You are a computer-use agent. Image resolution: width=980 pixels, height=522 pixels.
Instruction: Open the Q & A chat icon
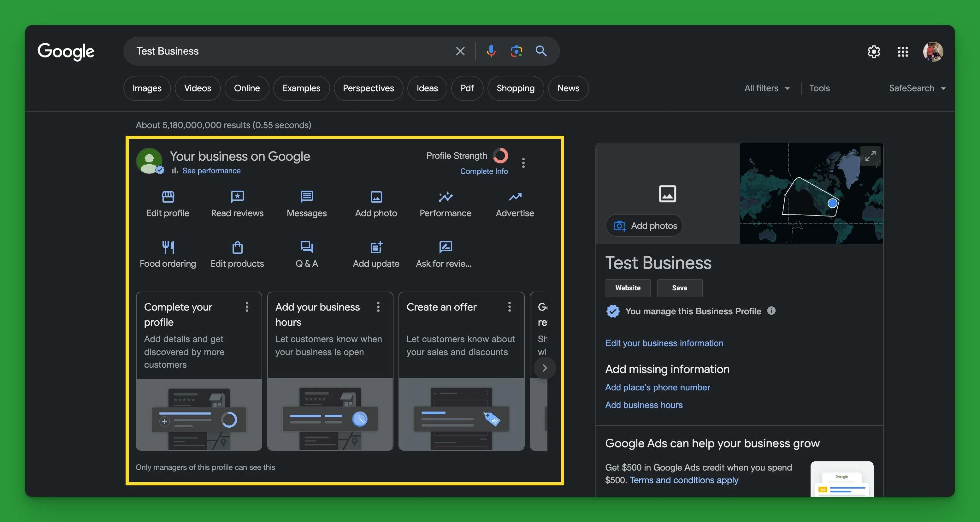click(x=307, y=247)
